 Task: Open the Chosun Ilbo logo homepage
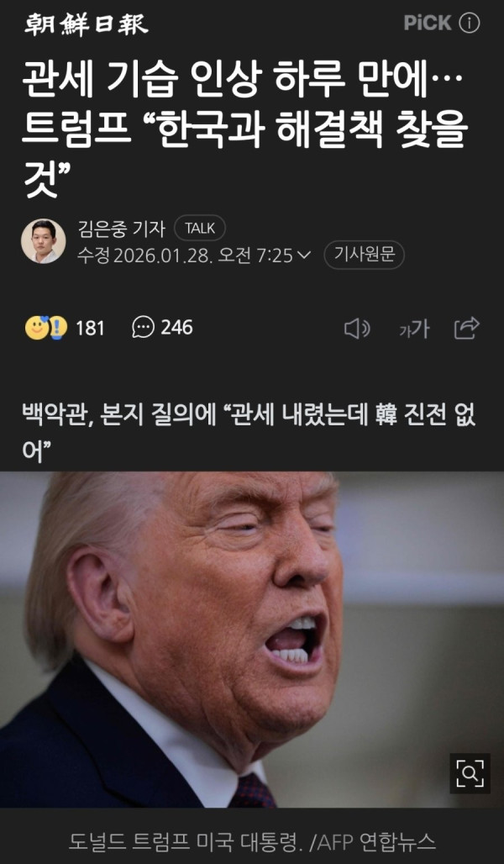87,25
